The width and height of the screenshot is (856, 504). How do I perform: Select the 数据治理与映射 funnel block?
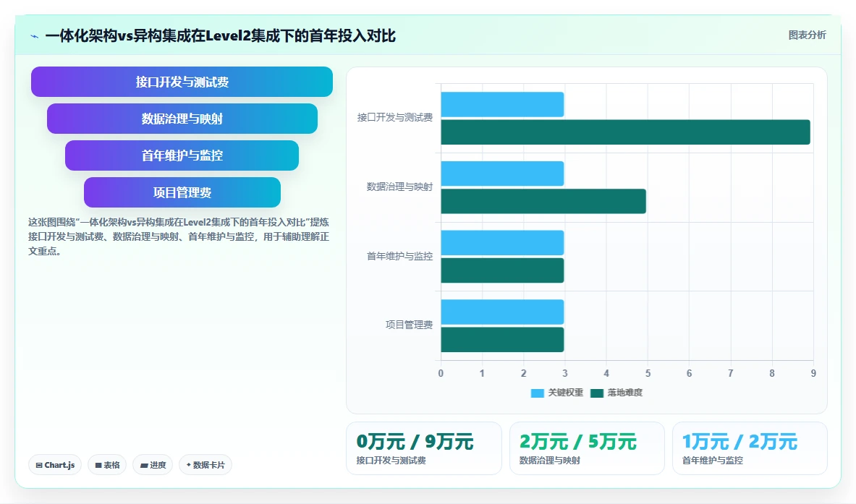coord(182,119)
